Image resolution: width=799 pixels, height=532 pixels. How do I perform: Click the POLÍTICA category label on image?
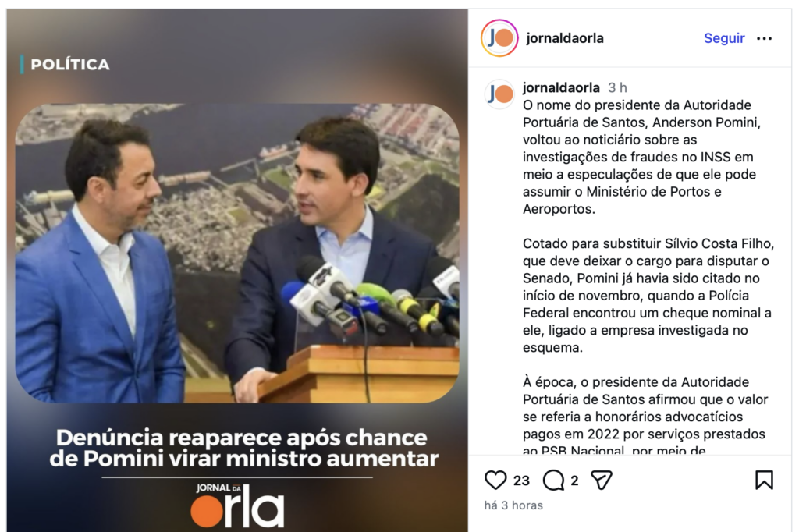(x=69, y=65)
